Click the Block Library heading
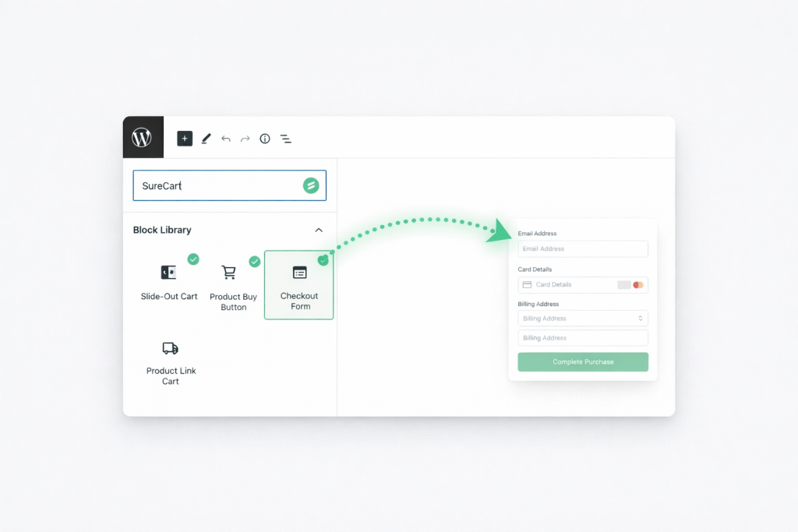 point(162,230)
